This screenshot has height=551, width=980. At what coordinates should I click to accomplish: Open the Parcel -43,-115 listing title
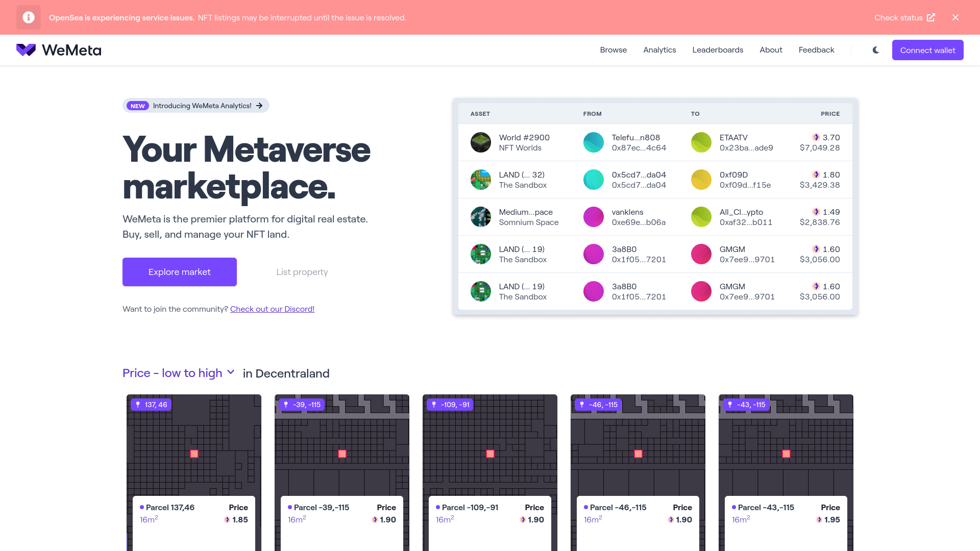766,507
